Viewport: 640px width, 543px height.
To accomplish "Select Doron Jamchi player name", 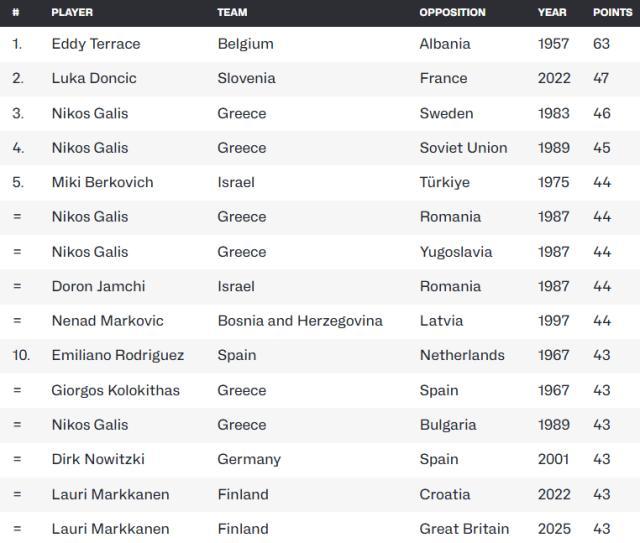I will 98,286.
